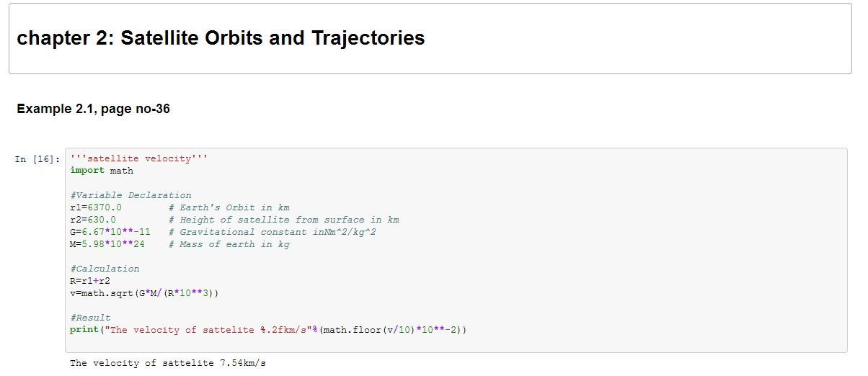
Task: Click the output text showing 7.54km/s
Action: (x=168, y=363)
